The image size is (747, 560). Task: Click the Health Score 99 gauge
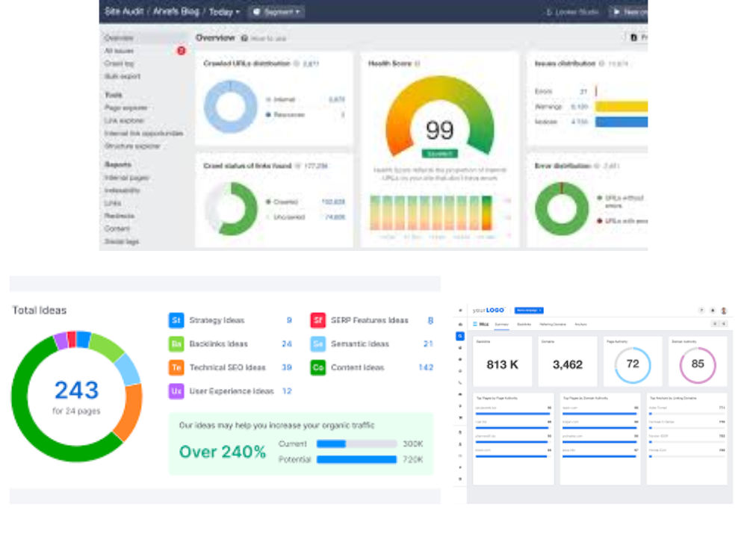tap(439, 118)
